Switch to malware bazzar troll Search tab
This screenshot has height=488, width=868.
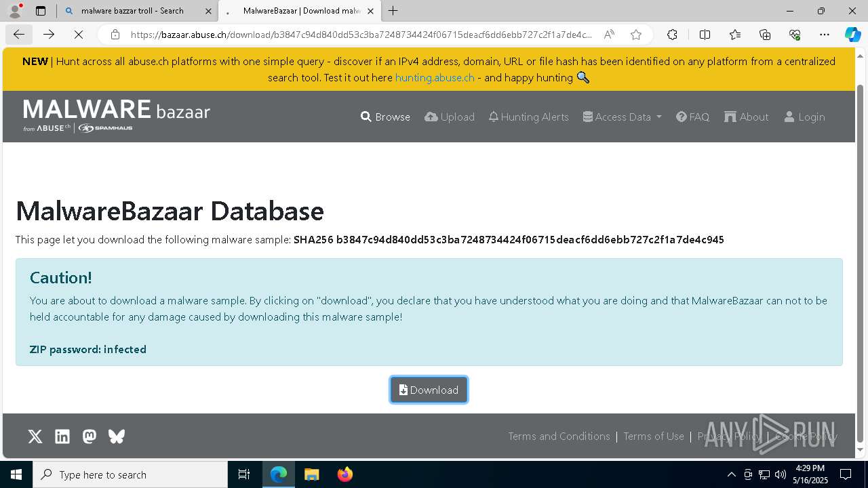[x=132, y=11]
